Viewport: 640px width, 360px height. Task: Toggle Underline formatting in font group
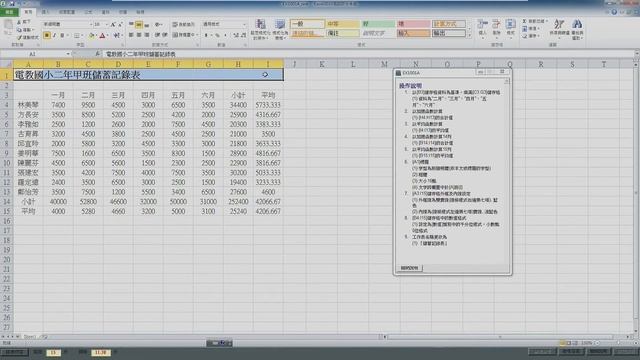[x=62, y=36]
